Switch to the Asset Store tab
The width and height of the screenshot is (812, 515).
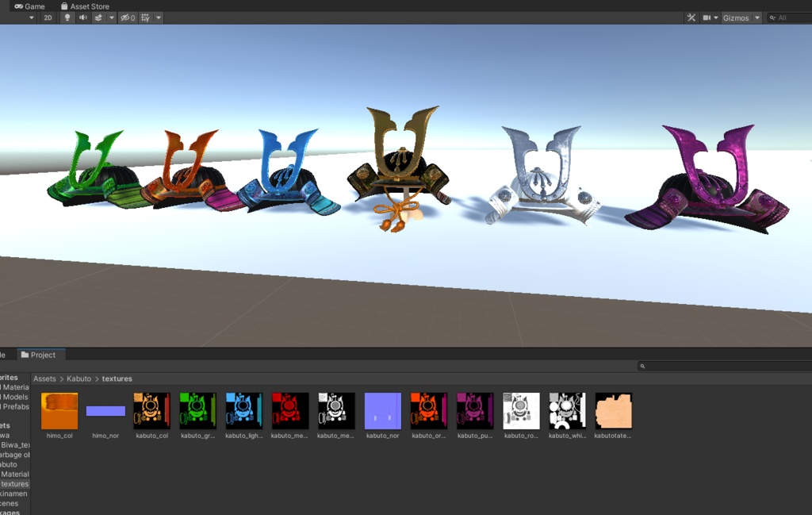85,6
